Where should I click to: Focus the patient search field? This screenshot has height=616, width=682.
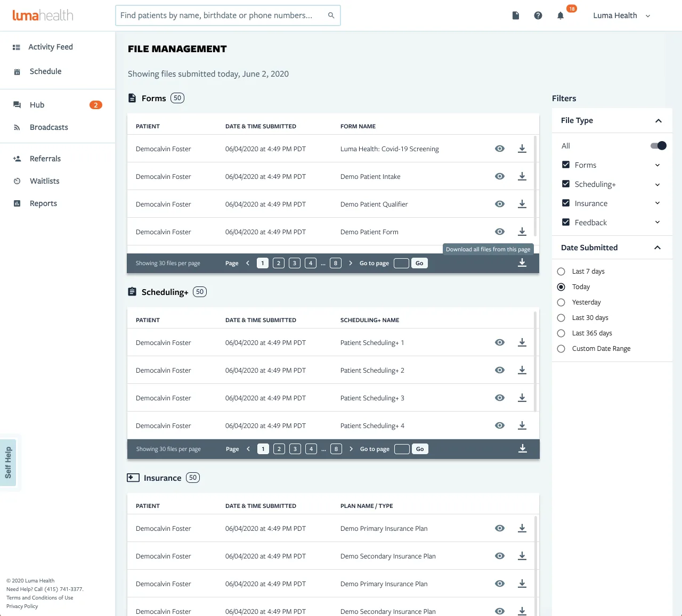click(228, 15)
